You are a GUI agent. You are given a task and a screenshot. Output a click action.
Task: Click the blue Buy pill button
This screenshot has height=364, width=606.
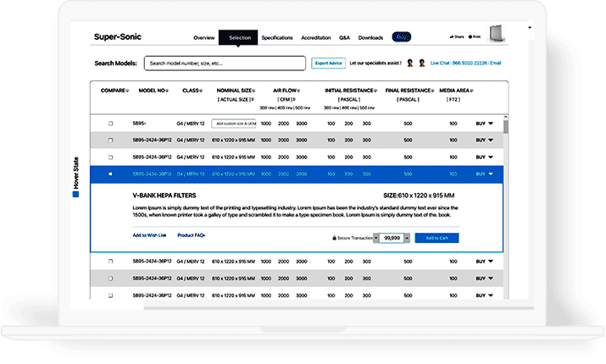pyautogui.click(x=402, y=37)
